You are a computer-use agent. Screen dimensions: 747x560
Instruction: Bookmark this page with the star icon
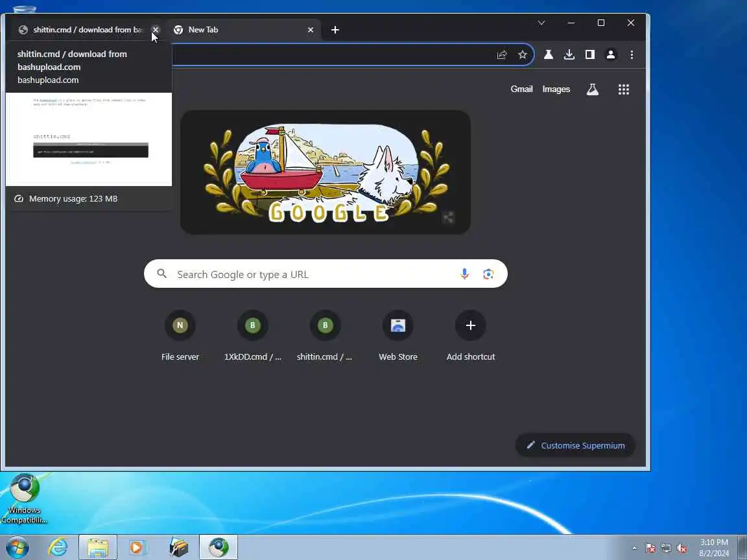pyautogui.click(x=523, y=54)
